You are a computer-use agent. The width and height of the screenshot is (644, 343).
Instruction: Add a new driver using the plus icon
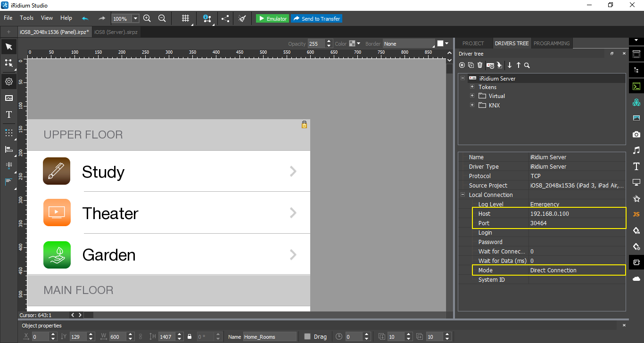coord(462,65)
